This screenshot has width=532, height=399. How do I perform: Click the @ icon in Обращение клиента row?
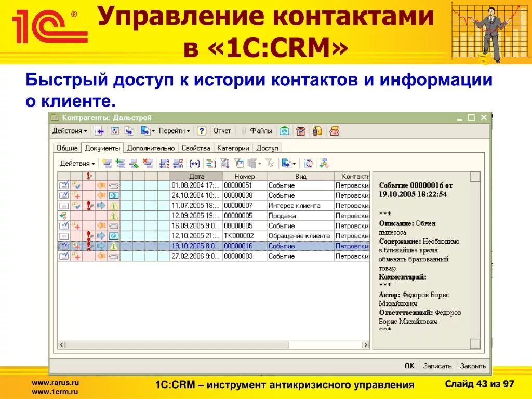click(x=114, y=236)
